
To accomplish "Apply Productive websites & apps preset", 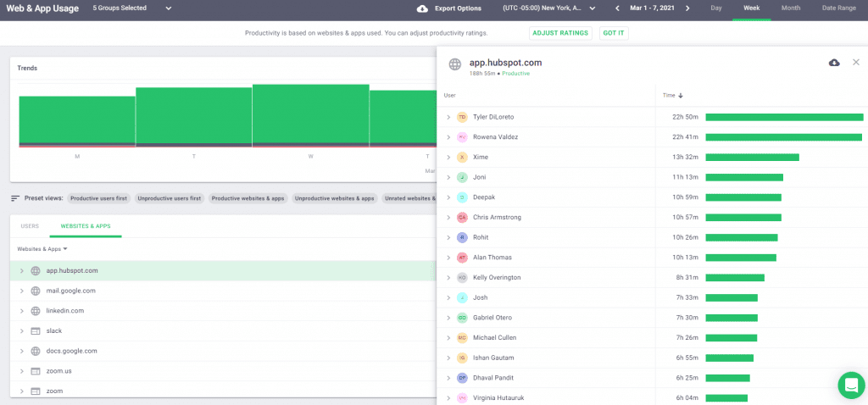I will (x=248, y=198).
